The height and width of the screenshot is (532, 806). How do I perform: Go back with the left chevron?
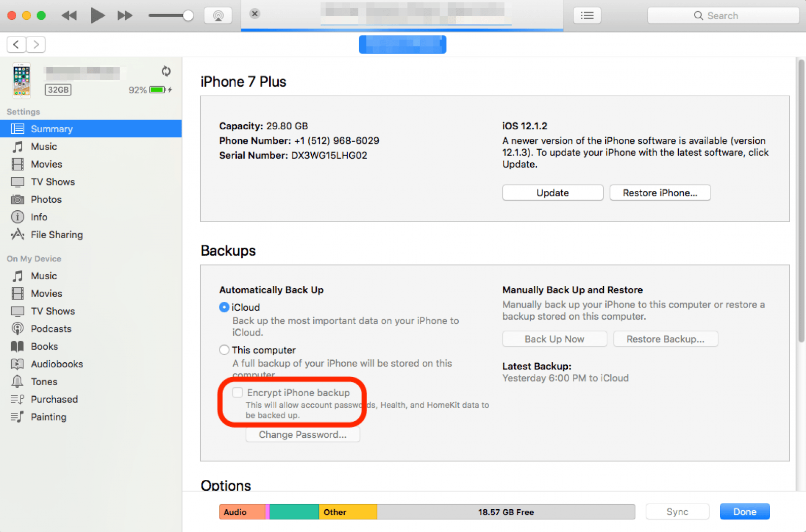pos(16,45)
